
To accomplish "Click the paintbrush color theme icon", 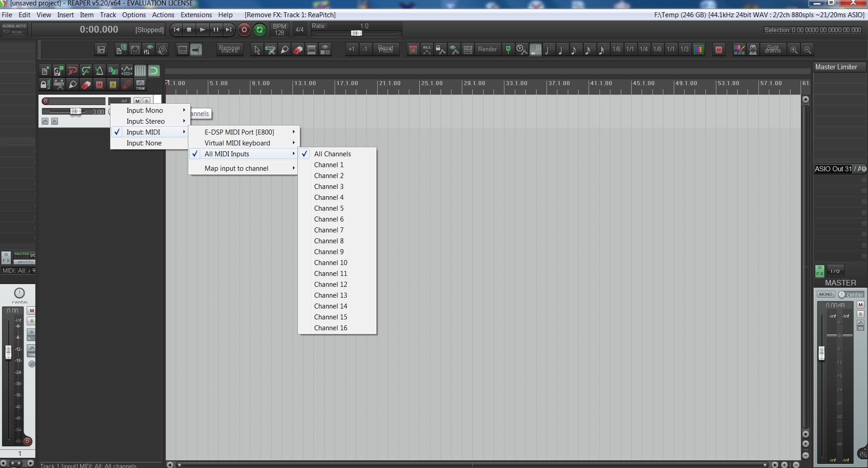I will pyautogui.click(x=739, y=49).
